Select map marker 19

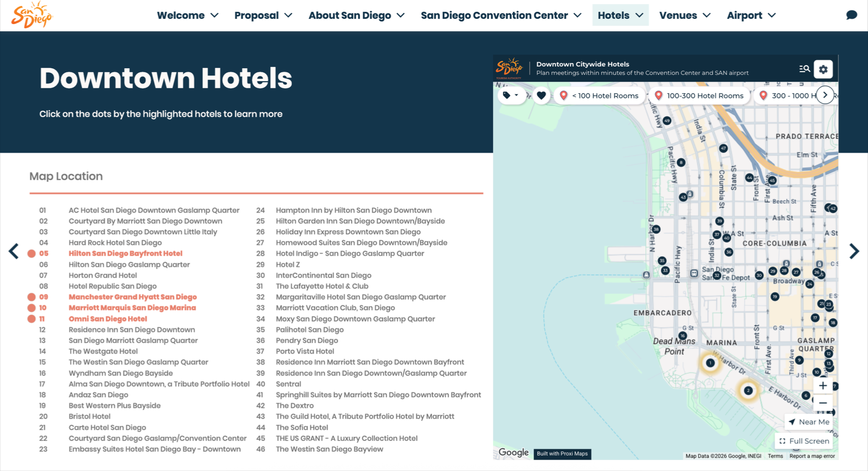coord(775,296)
